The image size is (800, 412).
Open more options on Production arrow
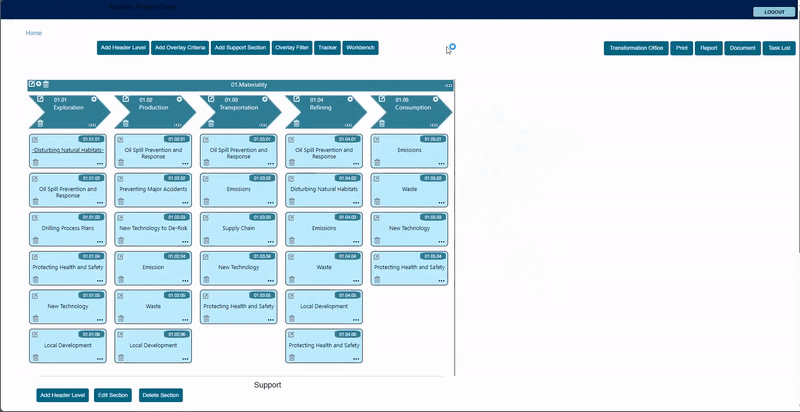pos(177,125)
